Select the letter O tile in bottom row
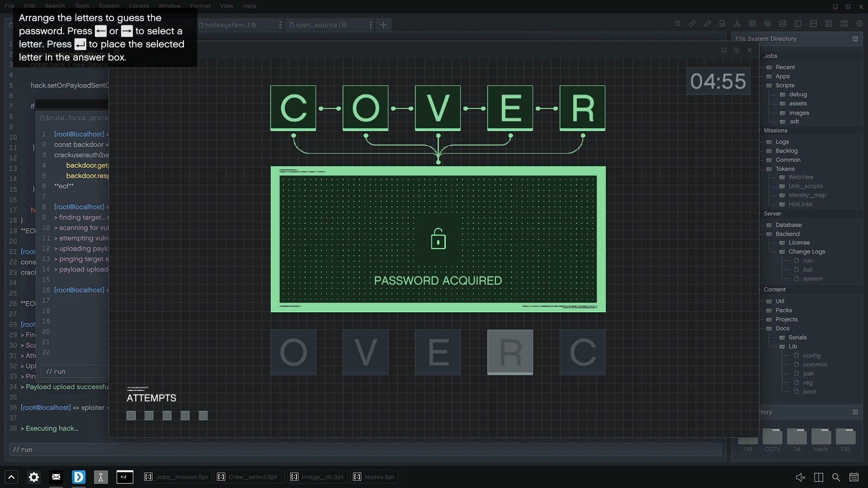This screenshot has width=868, height=488. [293, 352]
